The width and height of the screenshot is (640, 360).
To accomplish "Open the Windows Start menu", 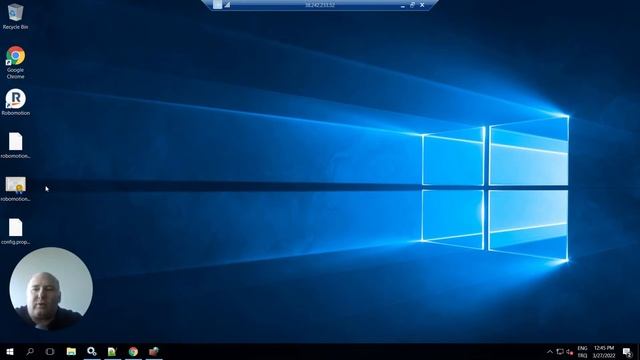I will pyautogui.click(x=10, y=351).
